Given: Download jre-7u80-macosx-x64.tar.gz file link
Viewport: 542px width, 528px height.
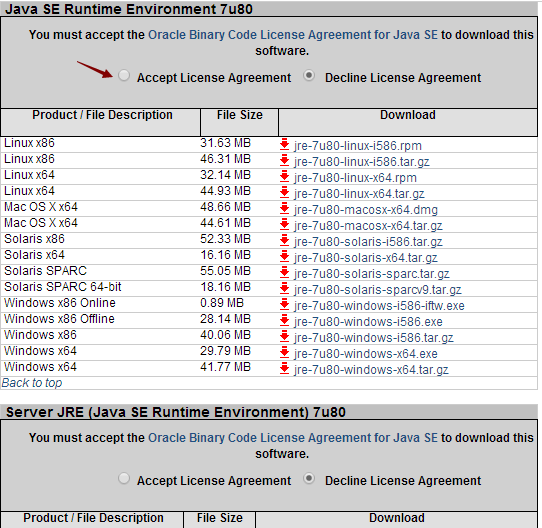Looking at the screenshot, I should tap(368, 226).
